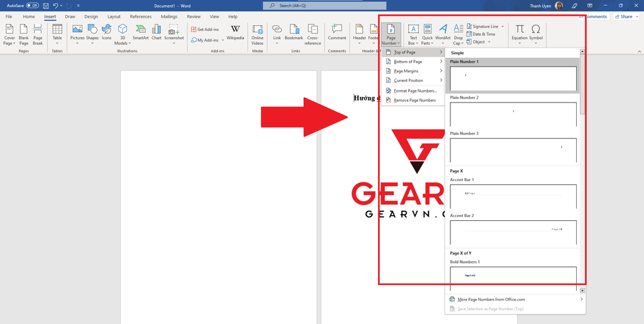Viewport: 644px width, 324px height.
Task: Switch to the Layout tab
Action: tap(114, 17)
